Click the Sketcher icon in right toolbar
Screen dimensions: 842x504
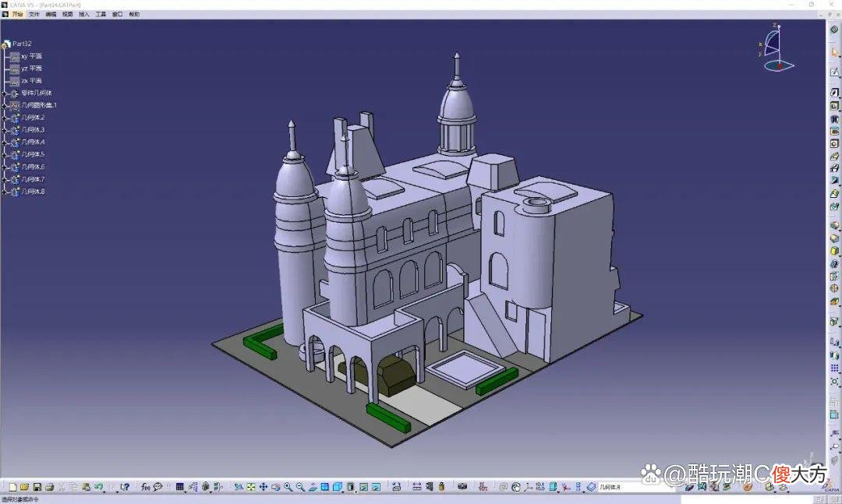(834, 72)
